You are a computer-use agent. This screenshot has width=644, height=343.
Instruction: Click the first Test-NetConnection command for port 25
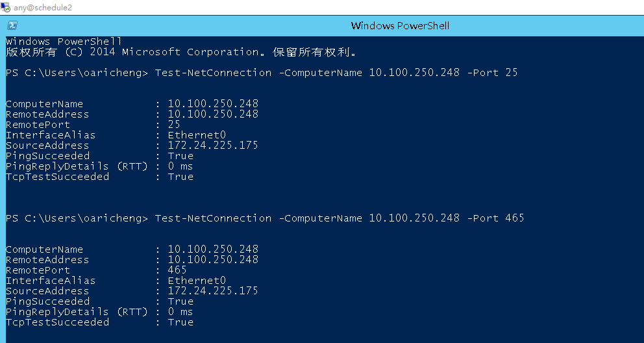[x=336, y=73]
